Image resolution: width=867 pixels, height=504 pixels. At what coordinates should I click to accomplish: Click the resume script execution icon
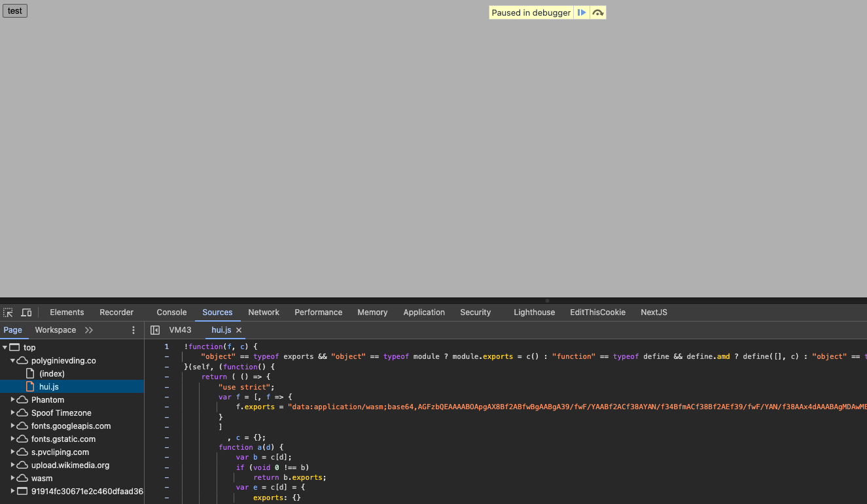(581, 12)
